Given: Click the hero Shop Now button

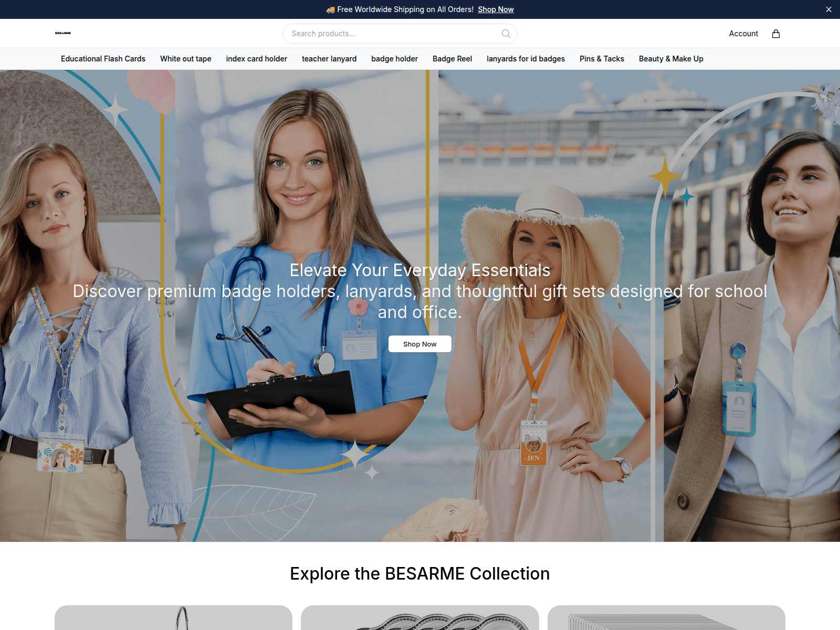Looking at the screenshot, I should coord(419,344).
